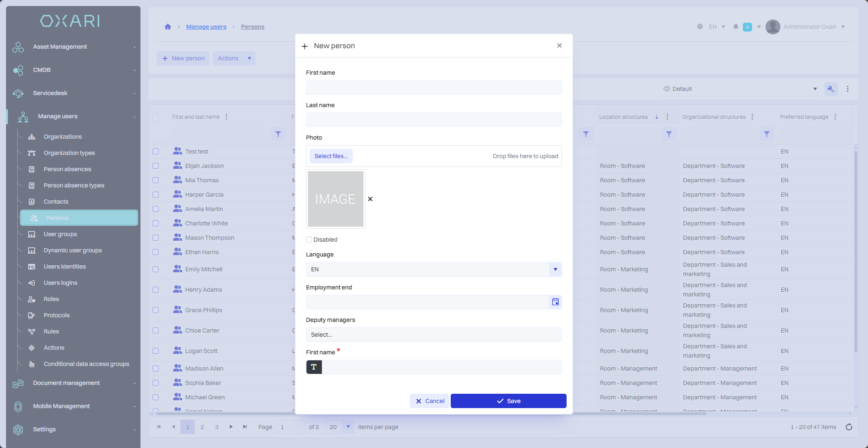The image size is (868, 448).
Task: Click Select files... button
Action: tap(331, 156)
